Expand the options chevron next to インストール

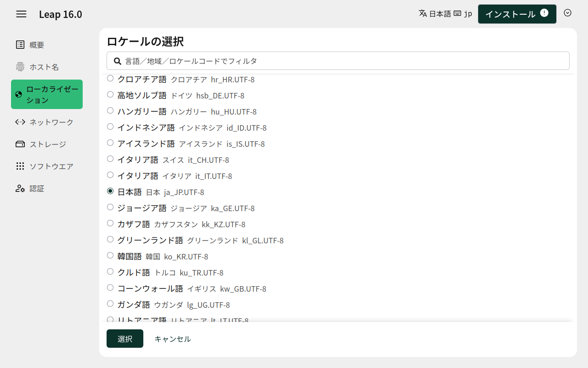tap(568, 13)
